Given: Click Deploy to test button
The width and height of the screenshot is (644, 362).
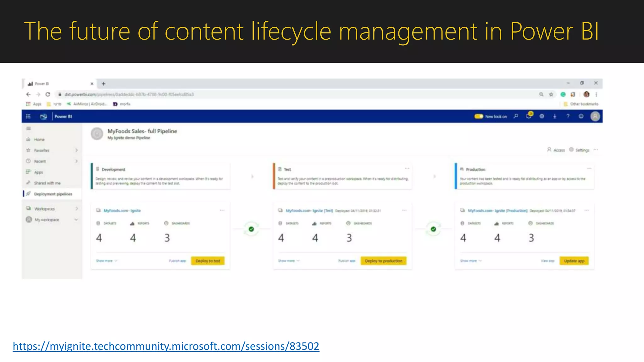Looking at the screenshot, I should point(208,261).
